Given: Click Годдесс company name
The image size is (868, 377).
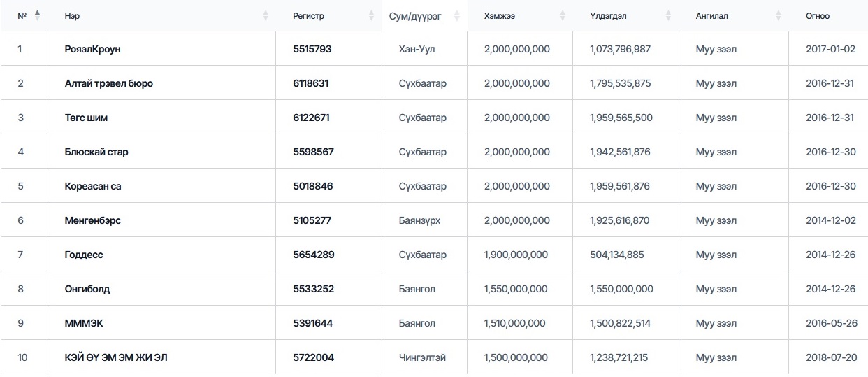Looking at the screenshot, I should (84, 255).
